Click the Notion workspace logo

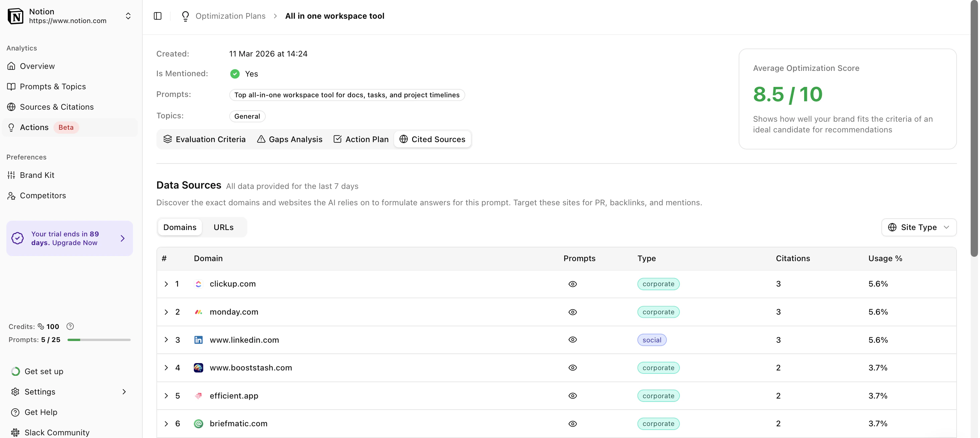tap(16, 16)
